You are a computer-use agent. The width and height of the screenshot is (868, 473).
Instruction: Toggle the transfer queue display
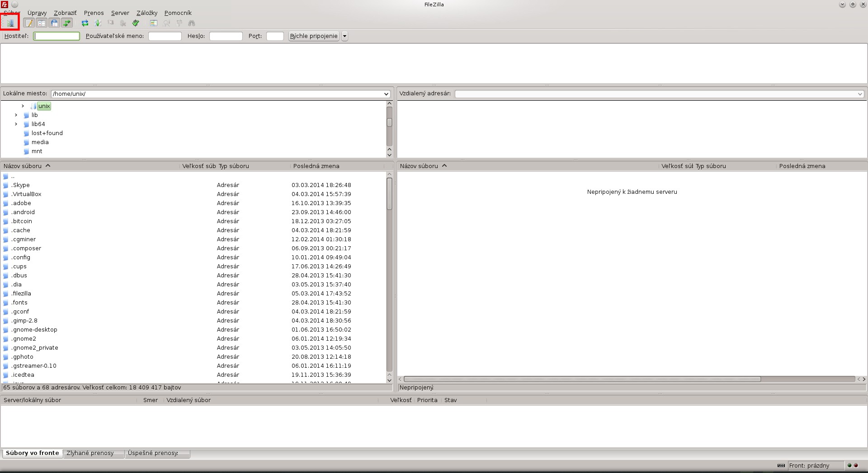(x=67, y=23)
